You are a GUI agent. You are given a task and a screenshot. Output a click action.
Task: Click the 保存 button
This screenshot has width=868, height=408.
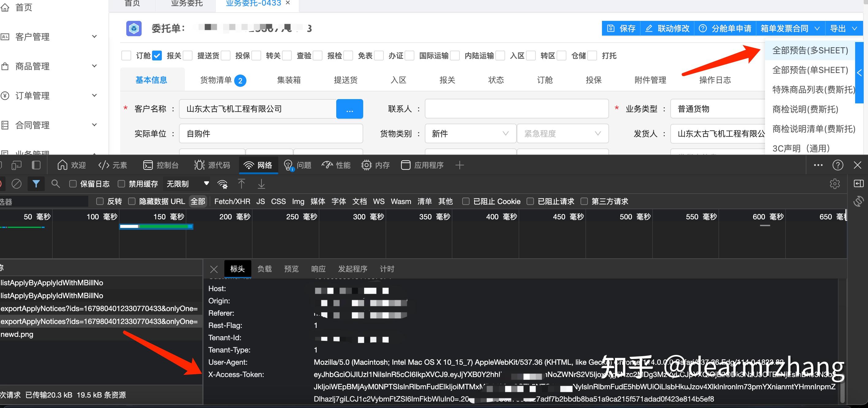(621, 29)
